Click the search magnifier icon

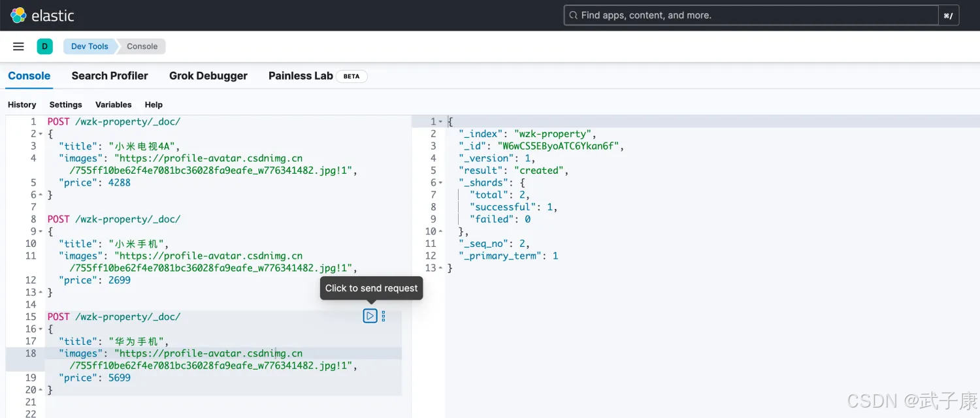point(573,15)
